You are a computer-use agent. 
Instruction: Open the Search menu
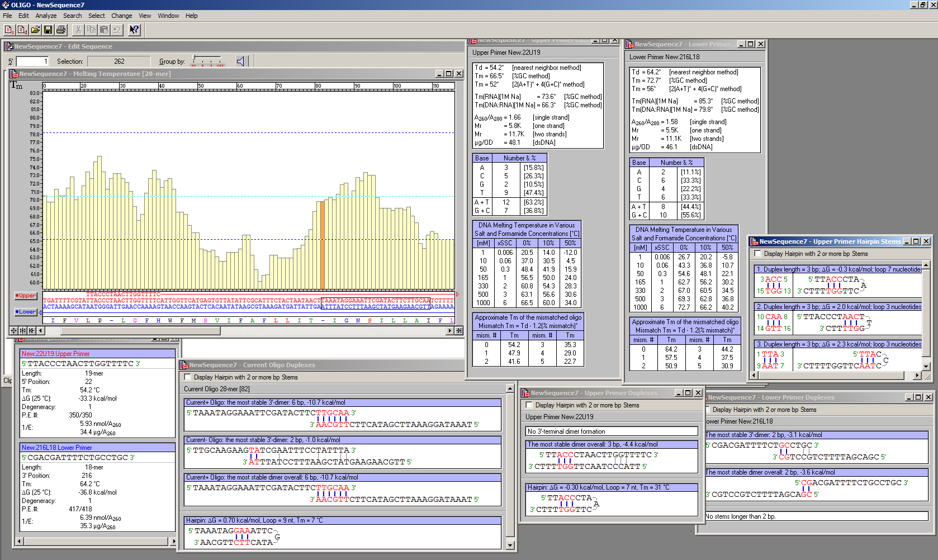[x=72, y=16]
